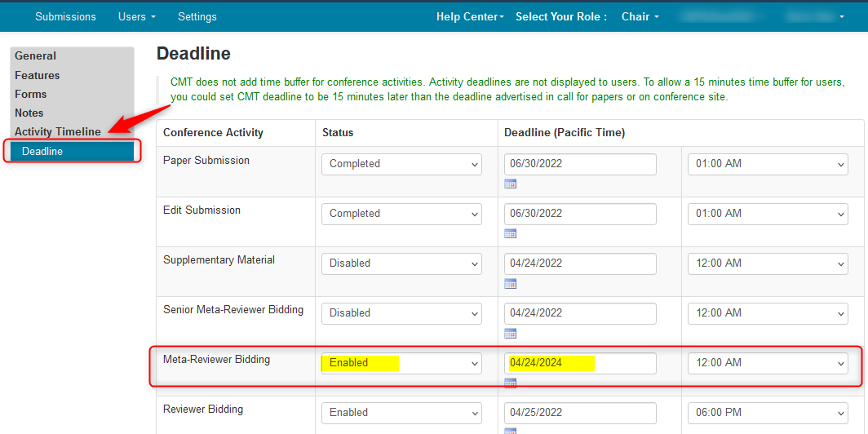This screenshot has width=868, height=434.
Task: Click the Senior Meta-Reviewer Bidding label
Action: click(233, 310)
